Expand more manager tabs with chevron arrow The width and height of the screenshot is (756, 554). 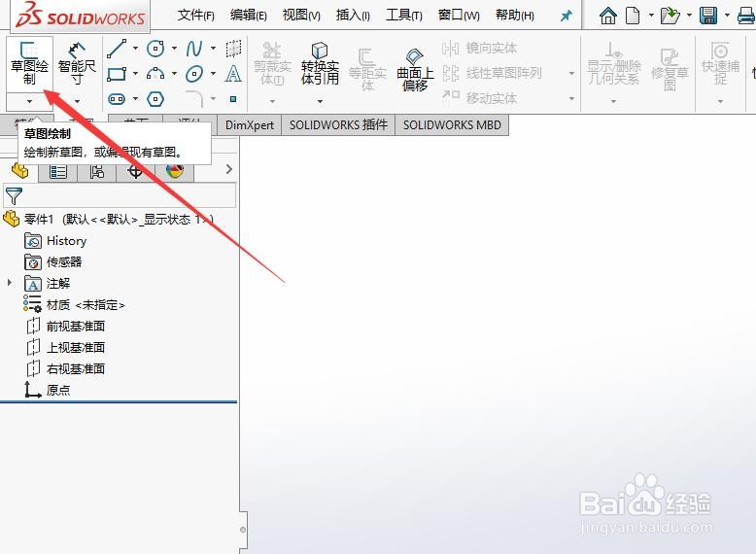[x=229, y=169]
